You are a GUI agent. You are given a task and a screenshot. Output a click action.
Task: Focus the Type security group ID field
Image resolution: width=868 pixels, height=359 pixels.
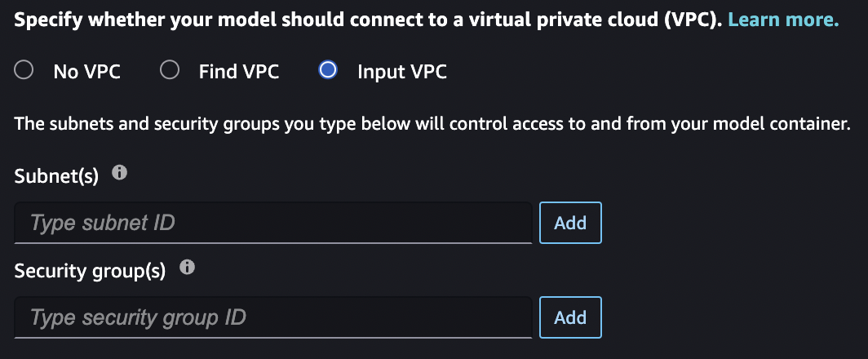pyautogui.click(x=273, y=317)
